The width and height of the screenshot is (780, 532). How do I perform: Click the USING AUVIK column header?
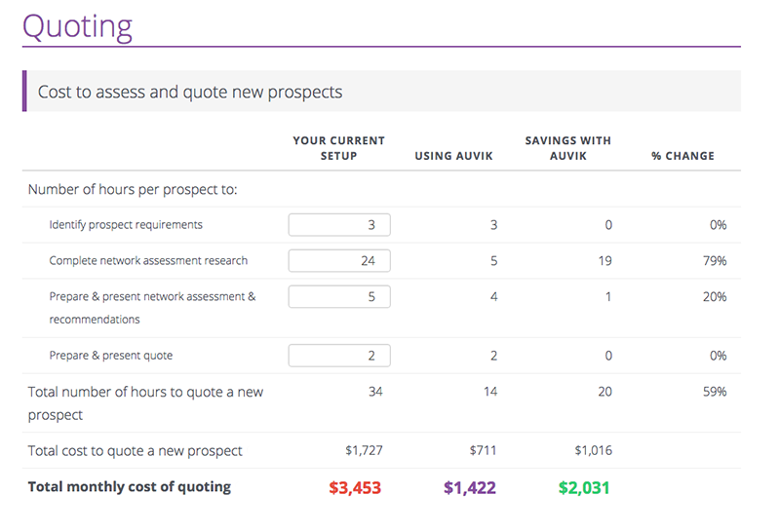(x=453, y=156)
